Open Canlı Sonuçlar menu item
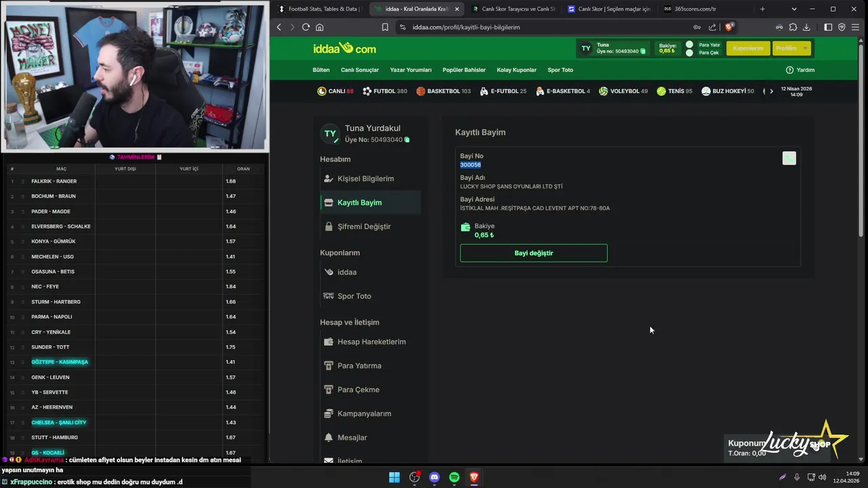This screenshot has height=488, width=868. 359,70
